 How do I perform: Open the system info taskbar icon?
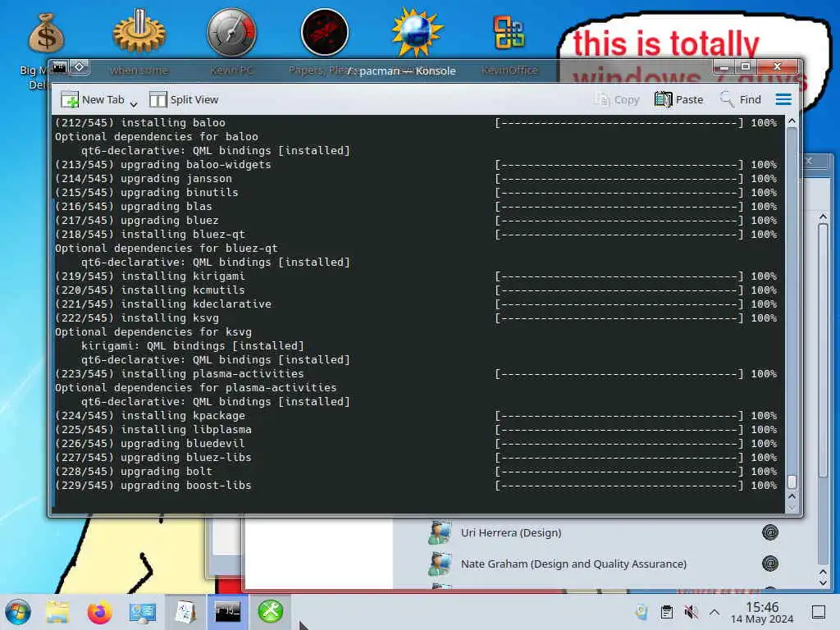click(x=142, y=612)
